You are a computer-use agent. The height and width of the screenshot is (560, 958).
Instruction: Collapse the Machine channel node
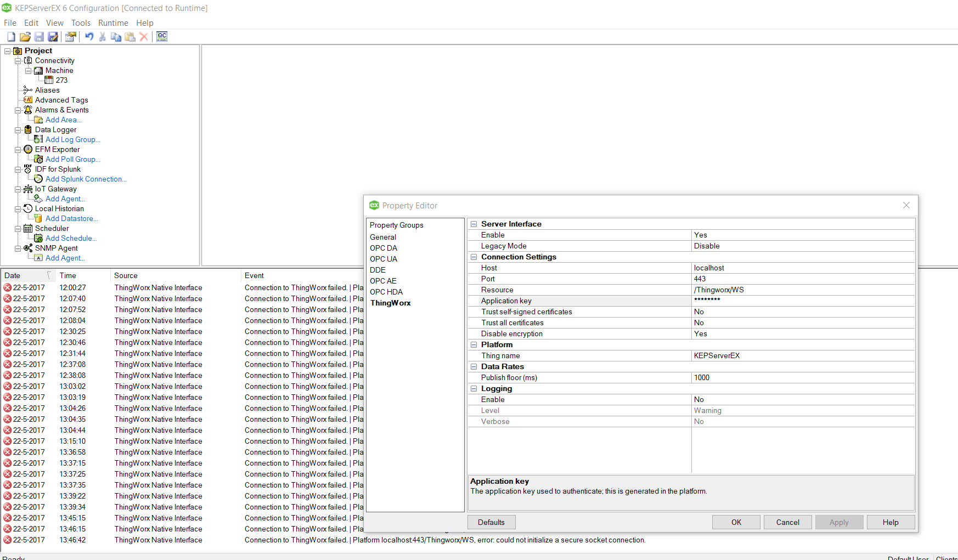(x=28, y=71)
